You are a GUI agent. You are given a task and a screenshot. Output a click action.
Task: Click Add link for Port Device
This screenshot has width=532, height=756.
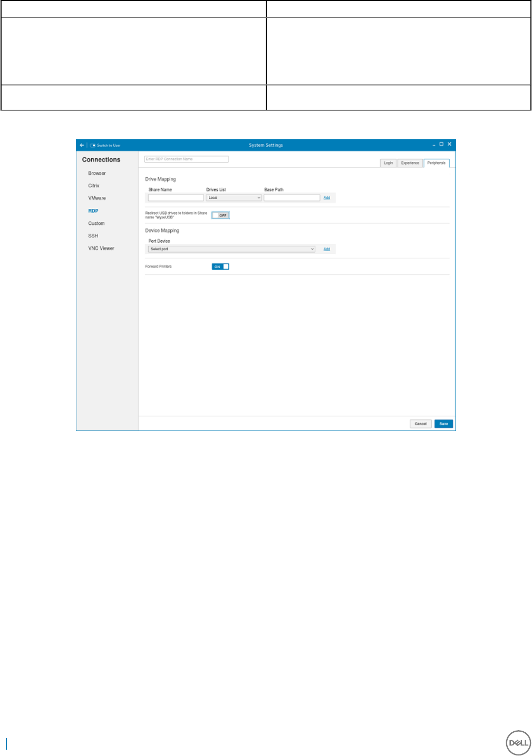pos(327,249)
